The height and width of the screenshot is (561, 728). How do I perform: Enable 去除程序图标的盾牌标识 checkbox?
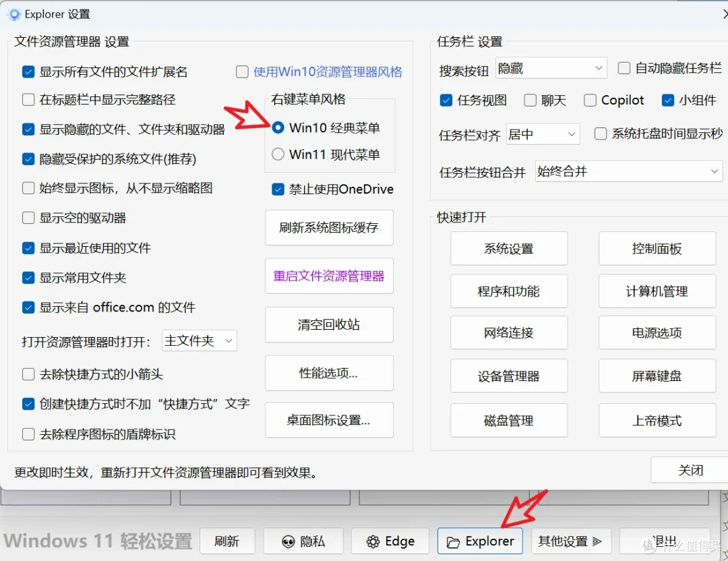(28, 434)
